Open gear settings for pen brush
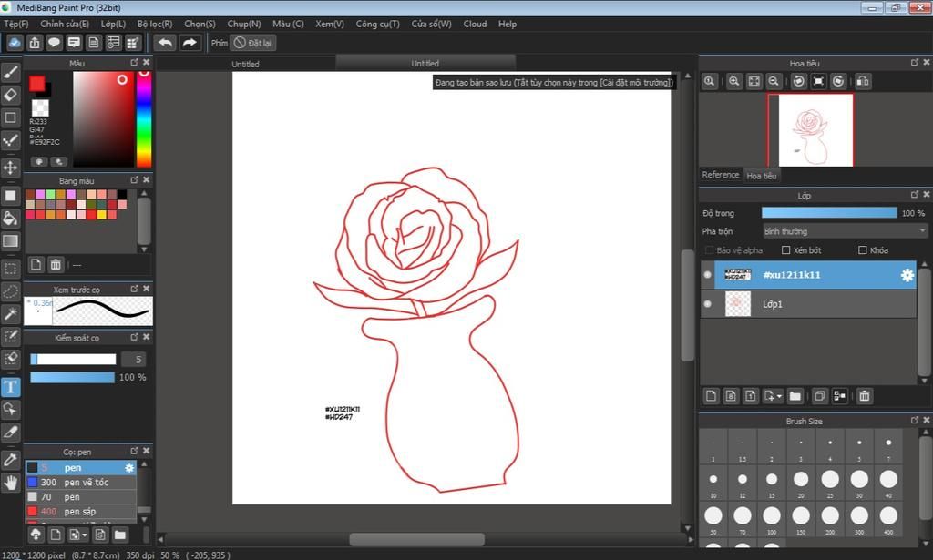Screen dimensions: 933x560 point(129,468)
